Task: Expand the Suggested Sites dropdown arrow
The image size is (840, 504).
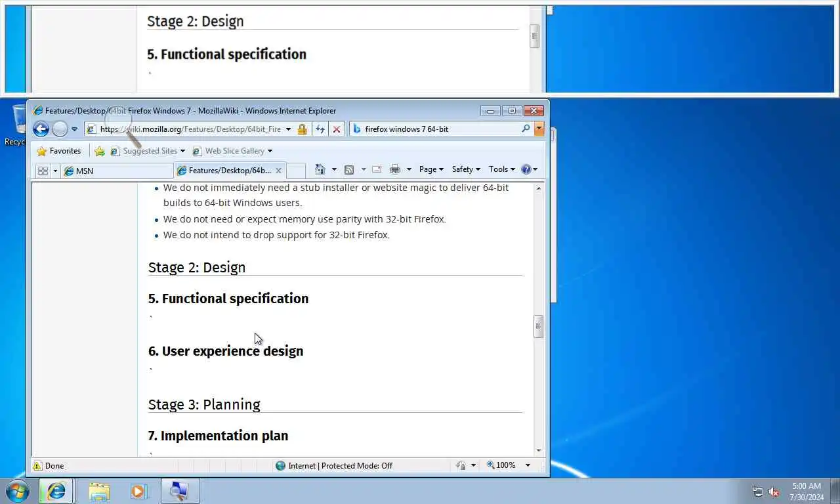Action: tap(182, 151)
